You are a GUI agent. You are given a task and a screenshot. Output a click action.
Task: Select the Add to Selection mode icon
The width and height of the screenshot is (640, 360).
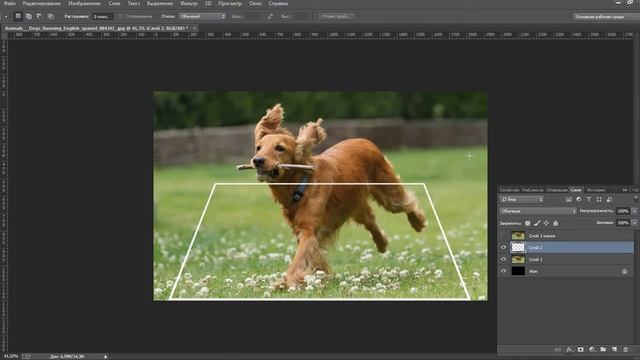(29, 16)
